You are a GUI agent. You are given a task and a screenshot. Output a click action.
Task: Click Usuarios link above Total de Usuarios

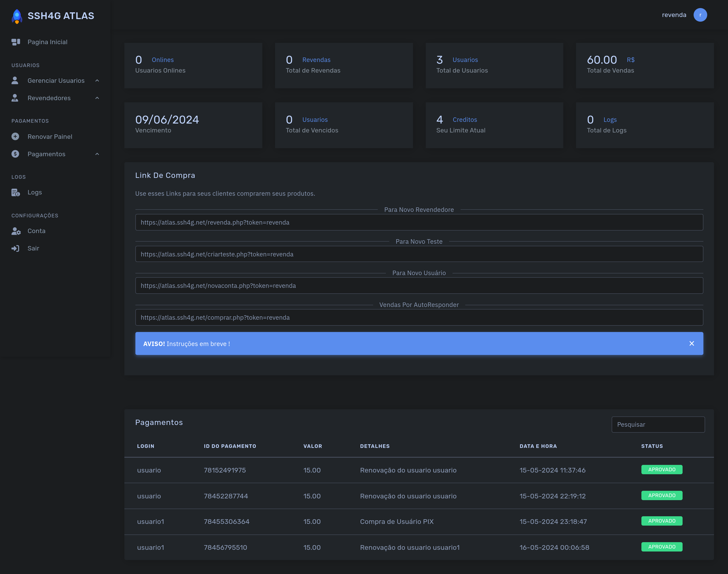pyautogui.click(x=465, y=60)
